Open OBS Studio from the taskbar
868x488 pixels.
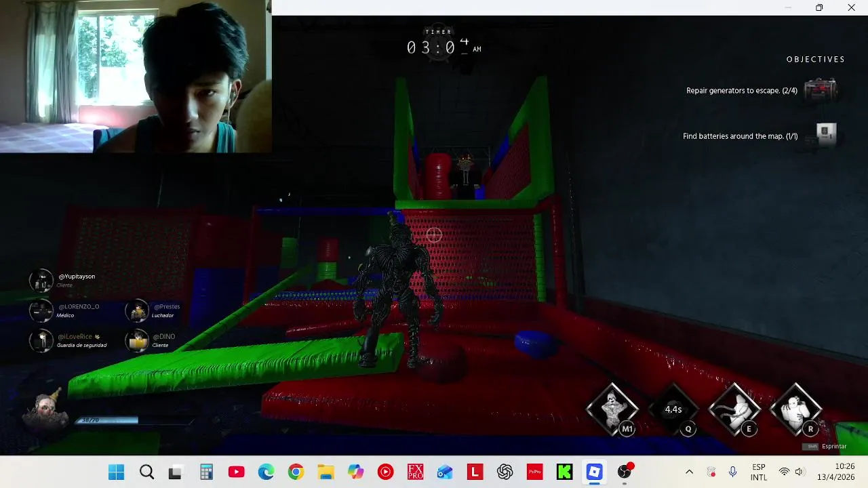click(x=625, y=472)
